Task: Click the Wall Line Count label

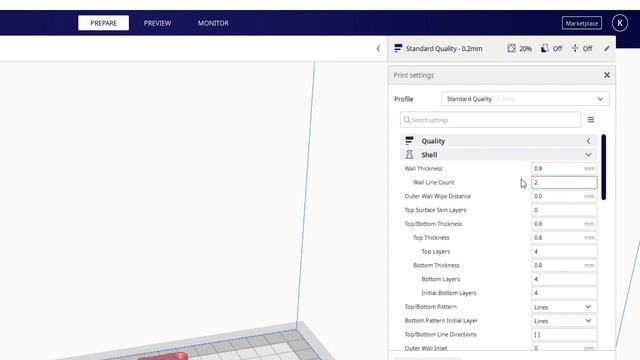Action: click(433, 182)
